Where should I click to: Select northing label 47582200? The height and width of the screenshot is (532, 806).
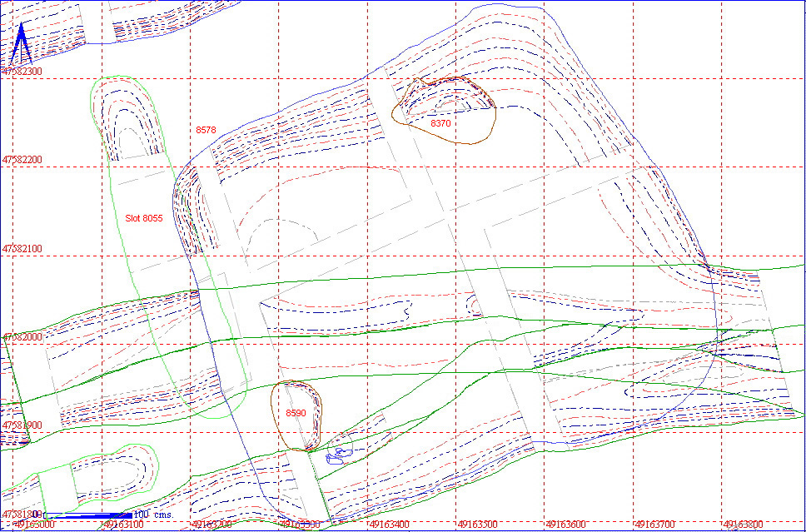coord(22,159)
